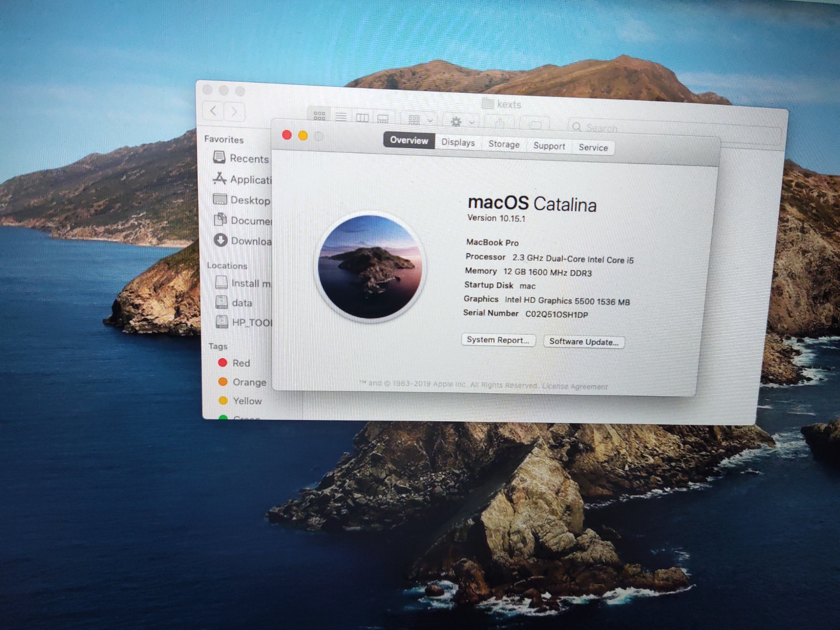The width and height of the screenshot is (840, 630).
Task: Select the HP_TOOLS volume under Locations
Action: point(244,322)
